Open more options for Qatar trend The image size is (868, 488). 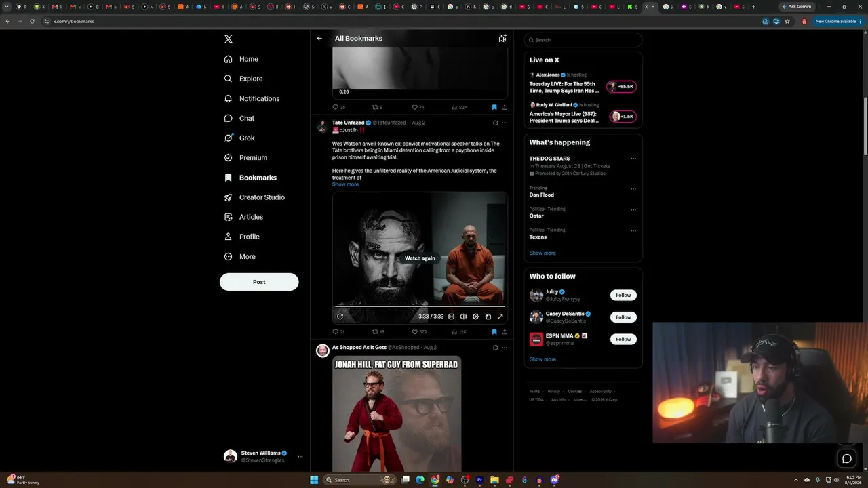coord(633,210)
